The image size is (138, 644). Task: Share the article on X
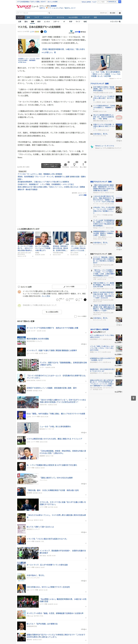pyautogui.click(x=42, y=32)
